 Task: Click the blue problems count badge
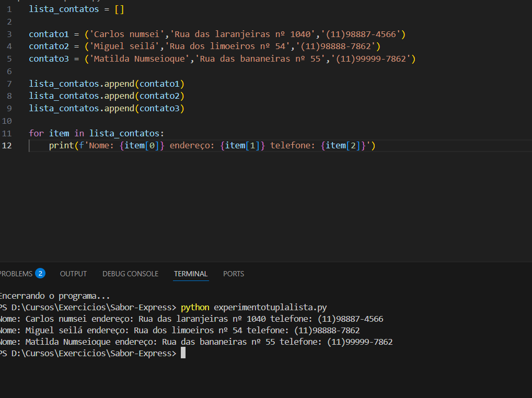40,274
